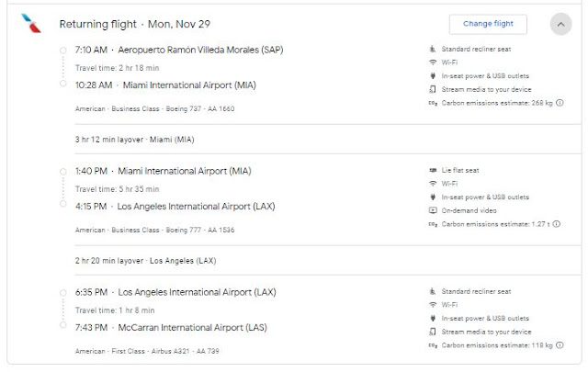Click the 3 hr 12 min Miami layover row
Image resolution: width=588 pixels, height=372 pixels.
click(x=134, y=140)
